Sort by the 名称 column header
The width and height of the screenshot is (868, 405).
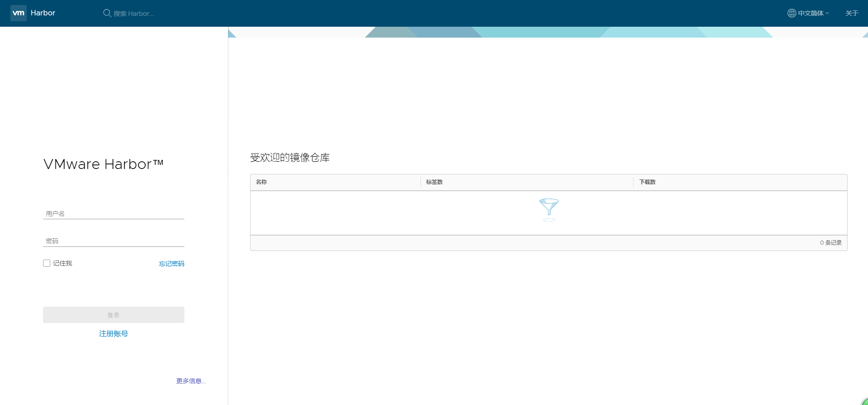[261, 182]
